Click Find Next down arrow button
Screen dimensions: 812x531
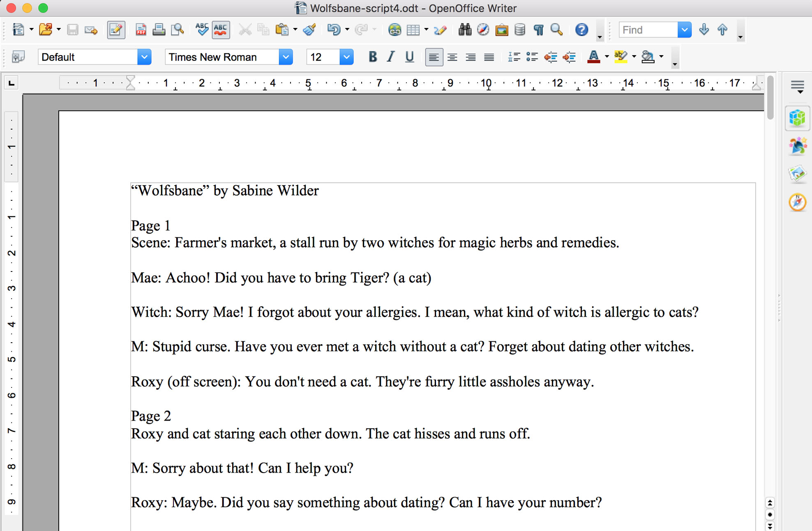coord(704,30)
